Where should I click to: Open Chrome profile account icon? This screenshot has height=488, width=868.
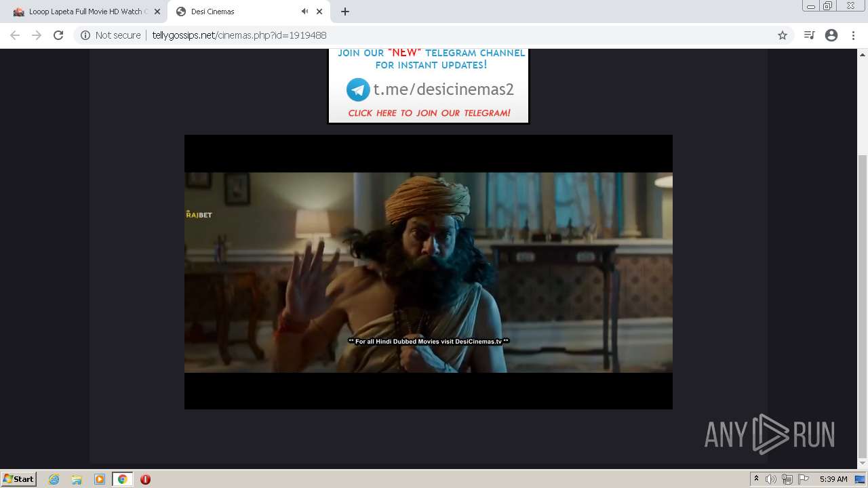(x=831, y=35)
